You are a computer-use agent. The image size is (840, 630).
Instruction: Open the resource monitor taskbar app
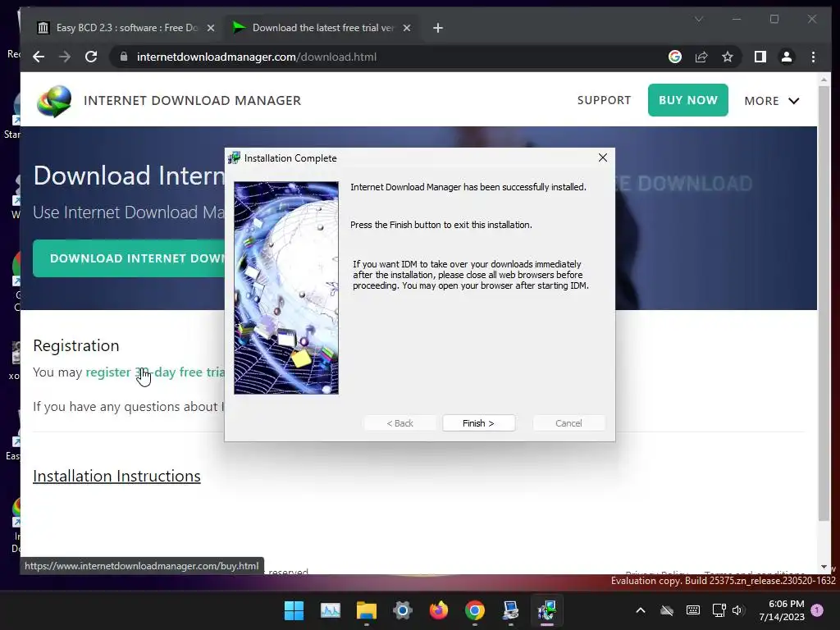point(330,610)
